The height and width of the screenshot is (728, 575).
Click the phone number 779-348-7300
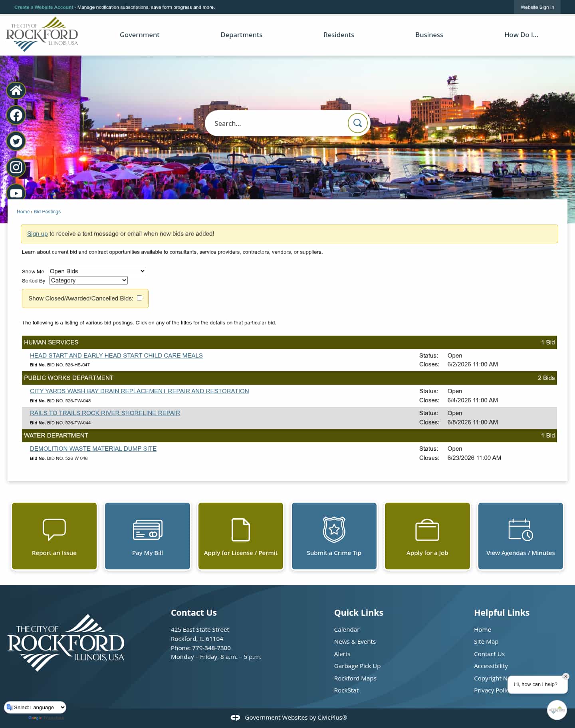211,648
